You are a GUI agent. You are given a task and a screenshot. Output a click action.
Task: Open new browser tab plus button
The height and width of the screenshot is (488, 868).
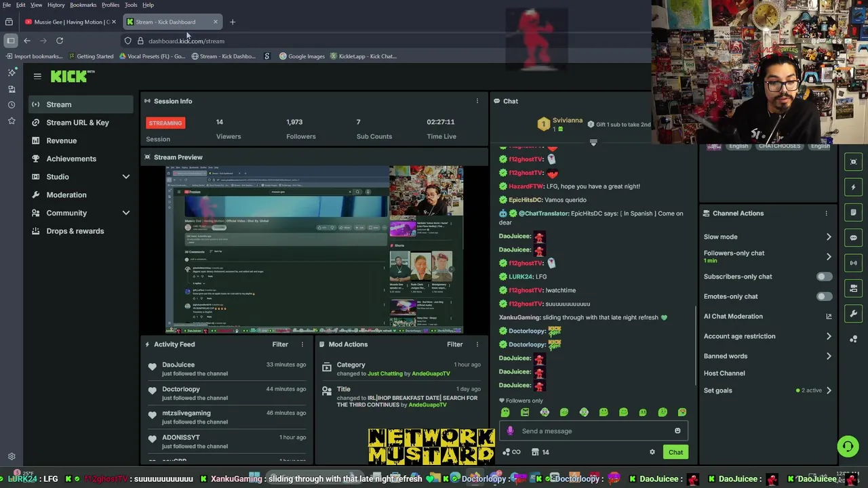click(x=233, y=22)
